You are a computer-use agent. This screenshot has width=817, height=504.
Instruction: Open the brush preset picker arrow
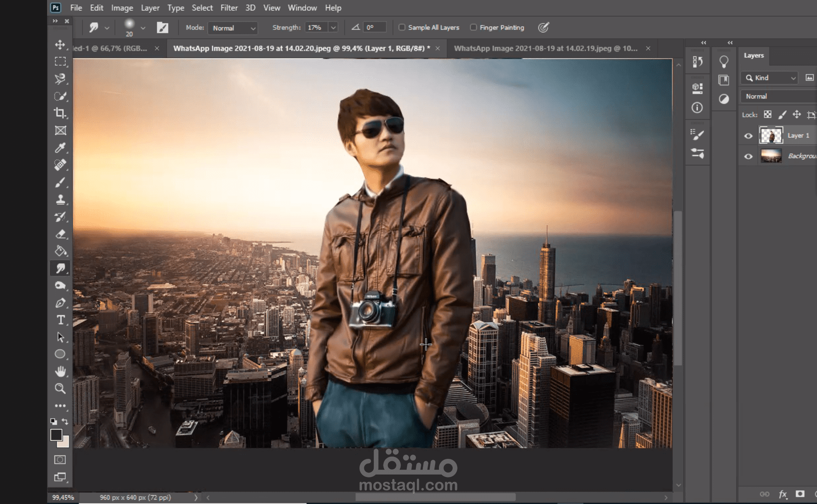143,28
